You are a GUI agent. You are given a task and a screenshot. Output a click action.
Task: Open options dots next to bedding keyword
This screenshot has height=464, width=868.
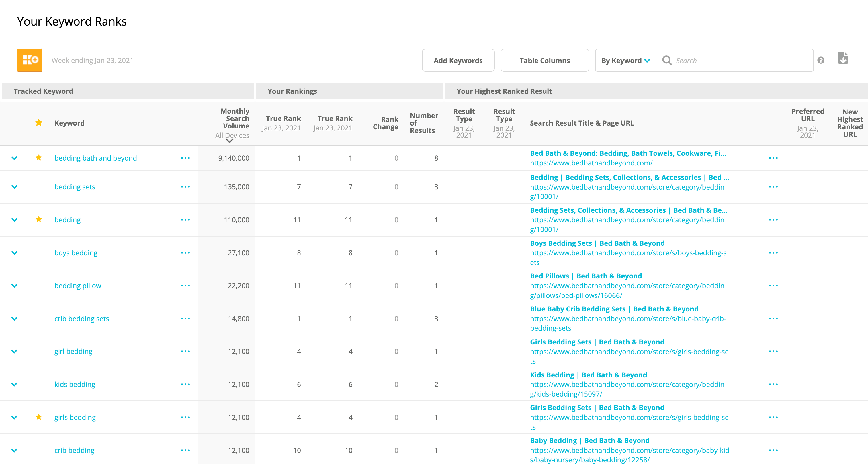[185, 220]
